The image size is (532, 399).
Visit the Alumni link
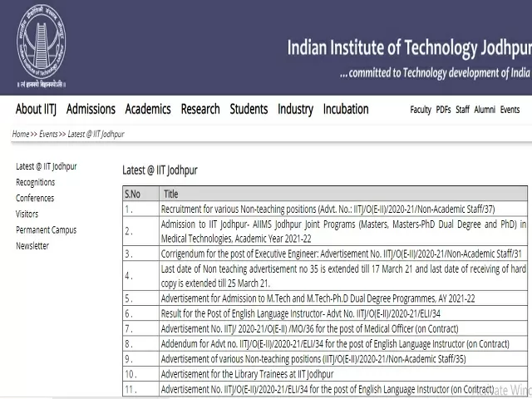click(x=485, y=110)
